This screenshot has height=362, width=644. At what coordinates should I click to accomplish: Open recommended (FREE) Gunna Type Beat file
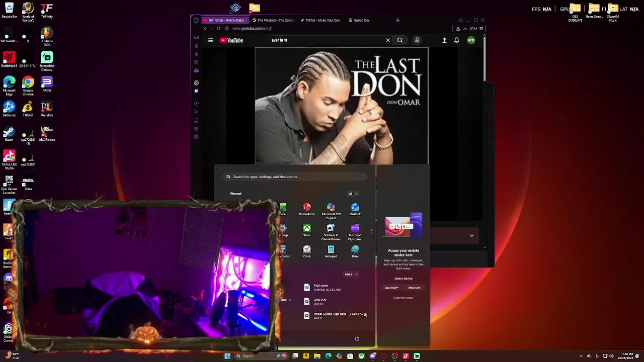point(335,315)
